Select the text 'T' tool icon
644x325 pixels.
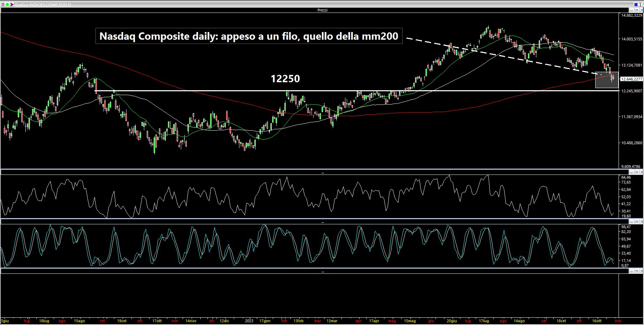coord(641,5)
